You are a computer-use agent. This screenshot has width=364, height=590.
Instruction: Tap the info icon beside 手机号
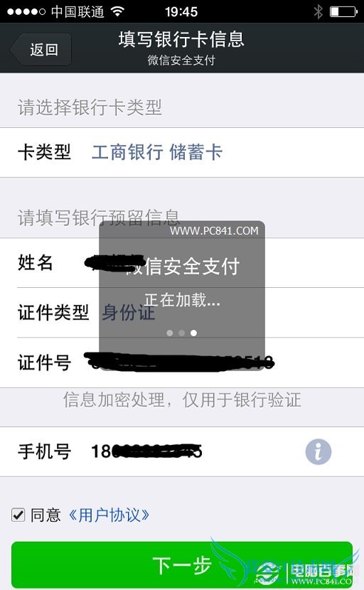coord(318,451)
